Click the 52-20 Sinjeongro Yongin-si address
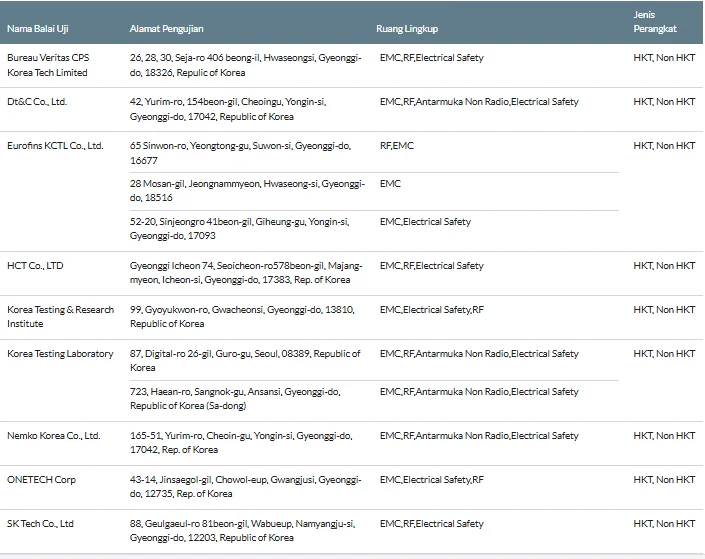The height and width of the screenshot is (559, 705). pos(240,228)
